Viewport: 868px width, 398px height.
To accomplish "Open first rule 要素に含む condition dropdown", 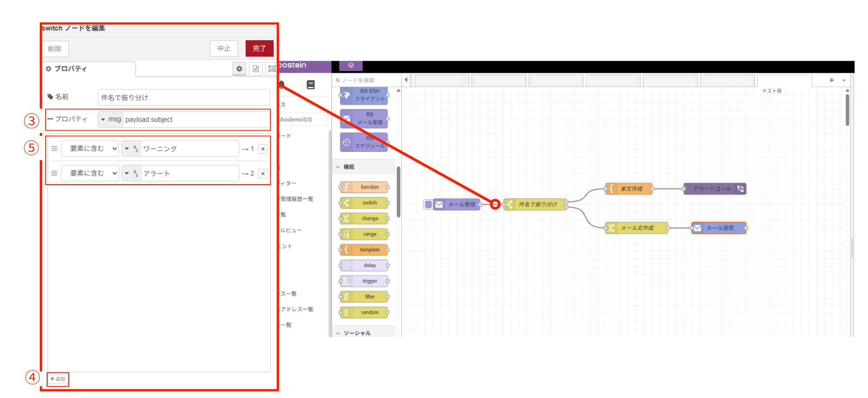I will [90, 149].
